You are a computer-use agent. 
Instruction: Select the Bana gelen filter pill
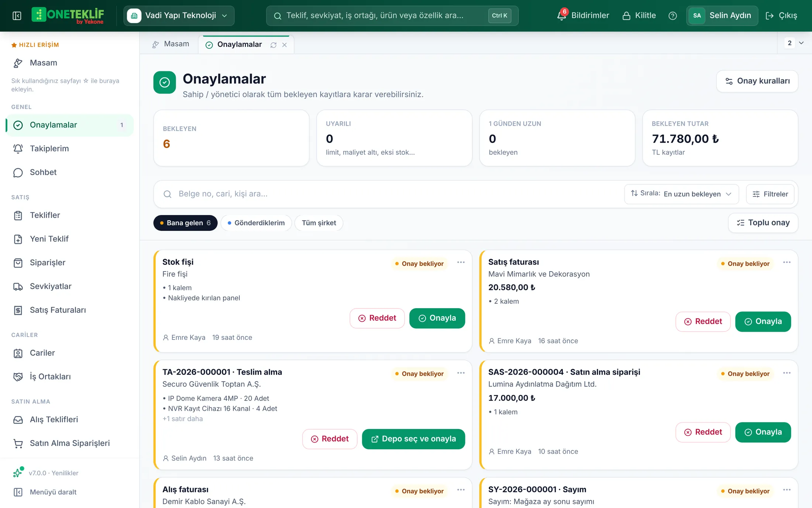[185, 223]
